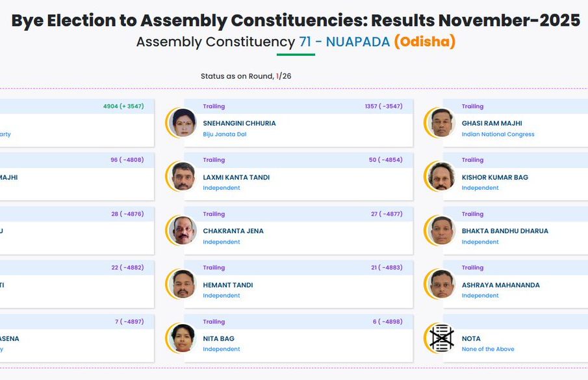
Task: Select the SNEHANGINI CHHURIA candidate name
Action: pos(239,123)
